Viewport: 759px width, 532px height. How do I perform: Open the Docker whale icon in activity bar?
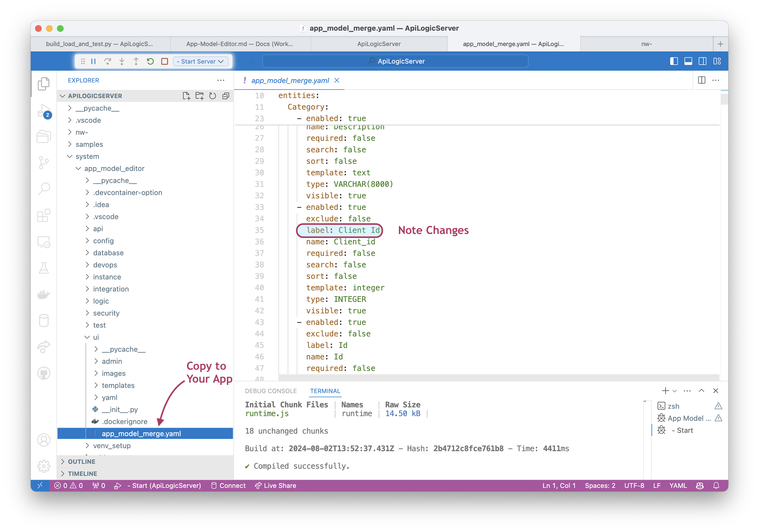pos(44,294)
